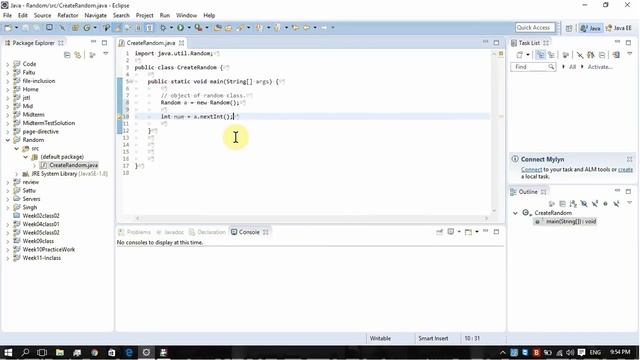The width and height of the screenshot is (640, 360).
Task: Click the Search icon on taskbar
Action: (x=25, y=352)
